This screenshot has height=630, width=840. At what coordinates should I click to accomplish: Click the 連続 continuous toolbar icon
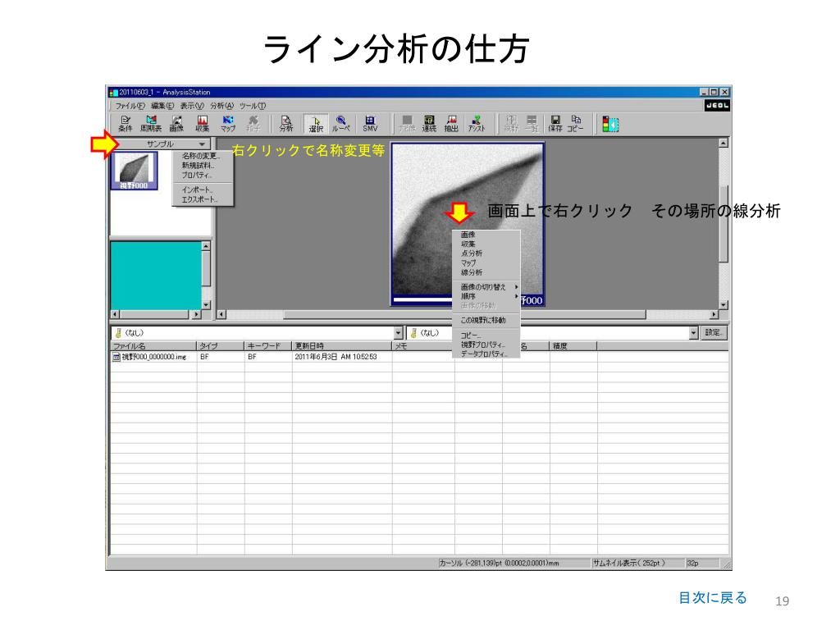click(x=429, y=124)
